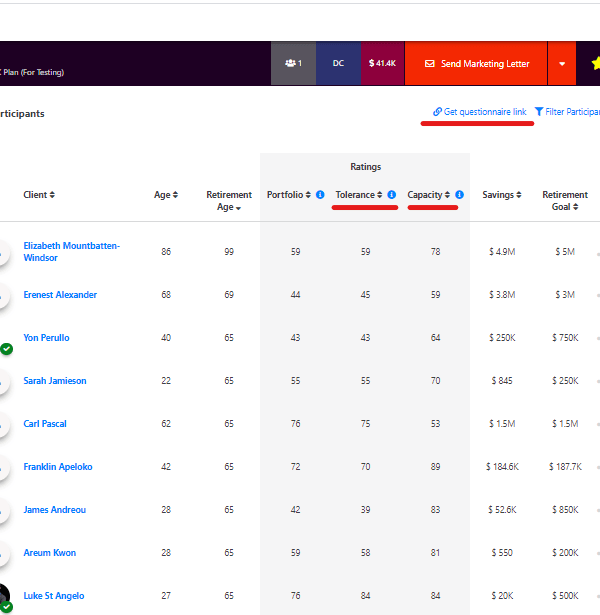Click the $41.4K value badge
This screenshot has height=615, width=600.
pos(383,63)
